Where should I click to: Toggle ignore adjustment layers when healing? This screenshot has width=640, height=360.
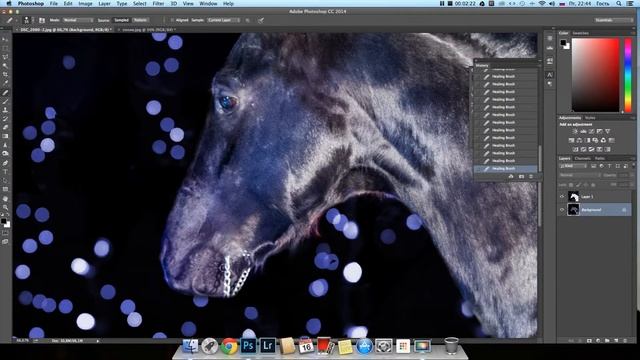coord(247,20)
